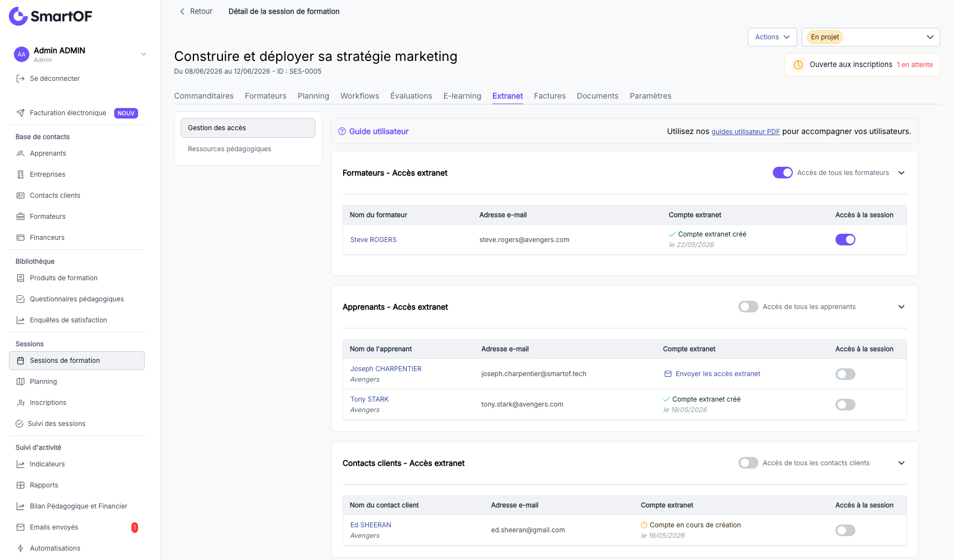Click the Sessions de formation calendar icon
This screenshot has width=953, height=560.
tap(21, 361)
